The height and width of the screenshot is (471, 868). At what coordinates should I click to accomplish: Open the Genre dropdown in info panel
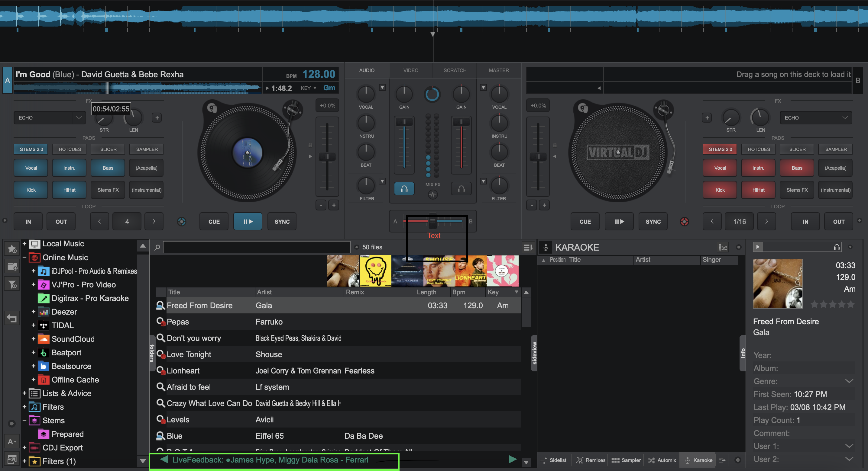pyautogui.click(x=849, y=381)
